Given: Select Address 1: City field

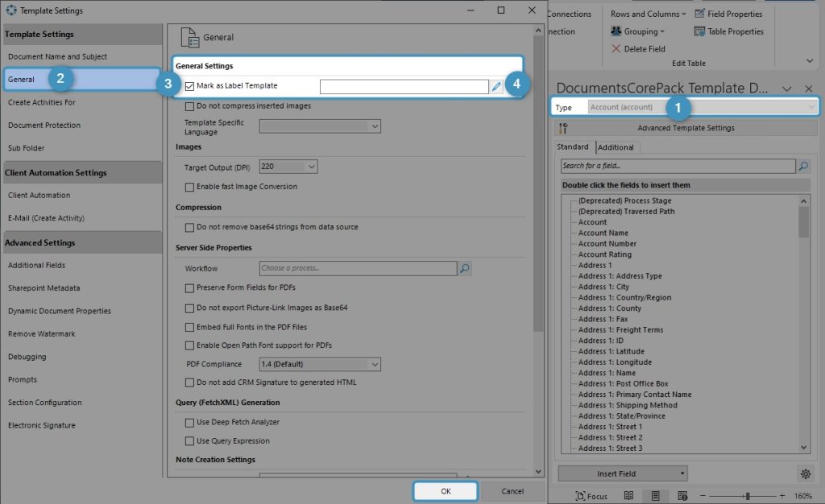Looking at the screenshot, I should pos(603,287).
